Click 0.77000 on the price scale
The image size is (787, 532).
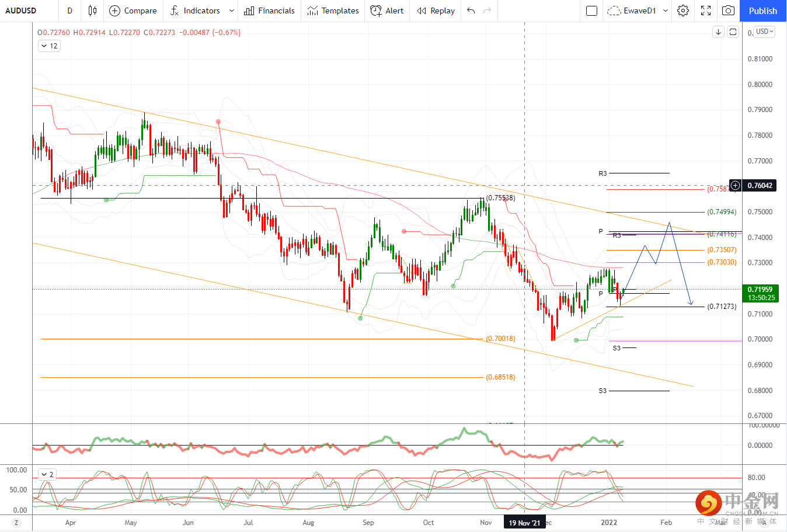coord(760,161)
